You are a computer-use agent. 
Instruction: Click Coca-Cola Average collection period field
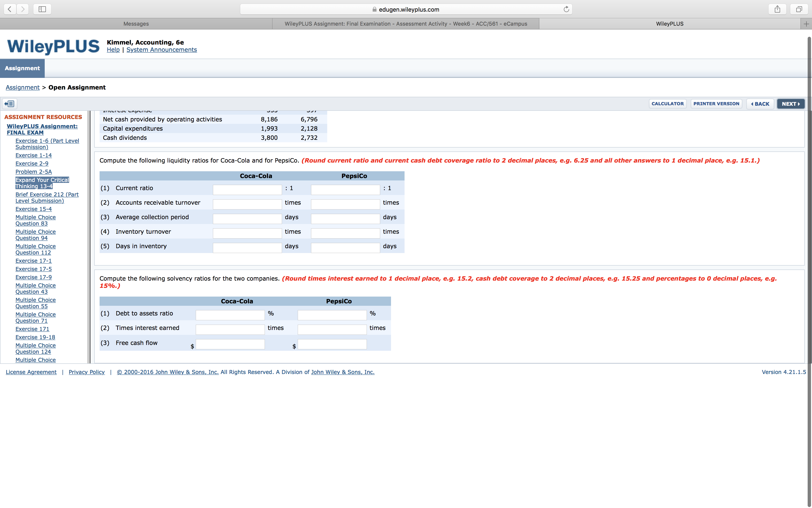pos(247,219)
